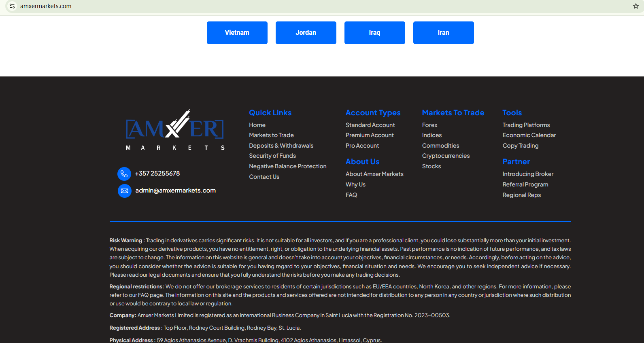Select the Vietnam country button
Screen dimensions: 644x343
(237, 33)
